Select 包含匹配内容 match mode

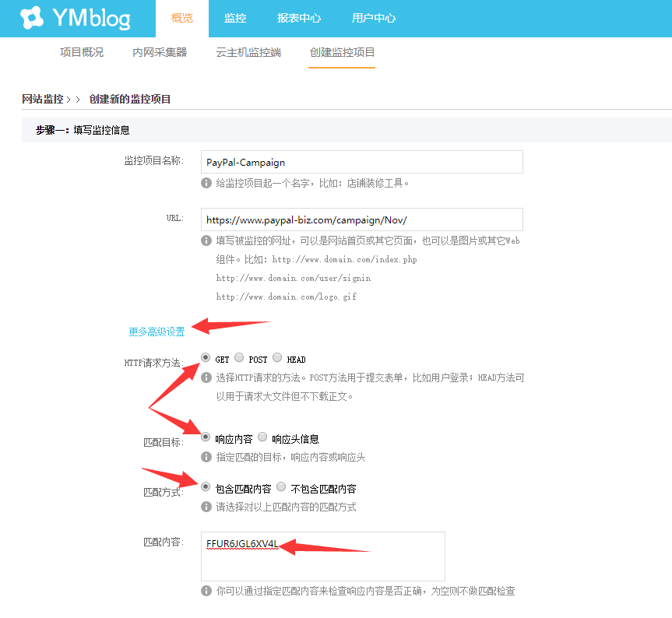pos(206,487)
